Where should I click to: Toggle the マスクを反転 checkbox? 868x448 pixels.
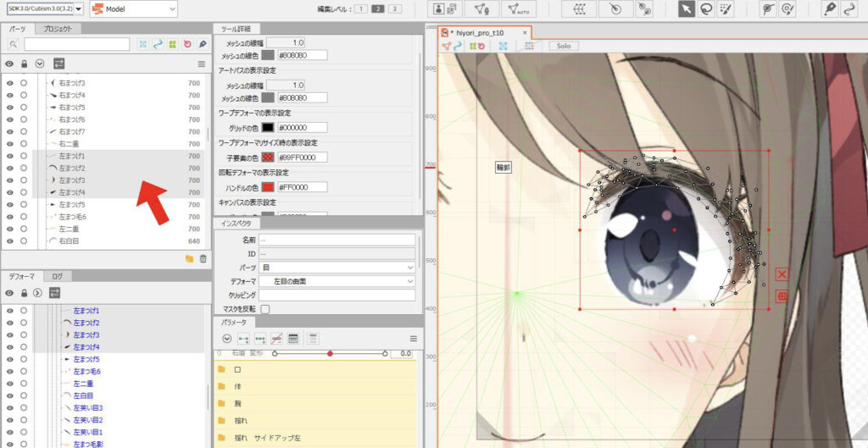[265, 309]
